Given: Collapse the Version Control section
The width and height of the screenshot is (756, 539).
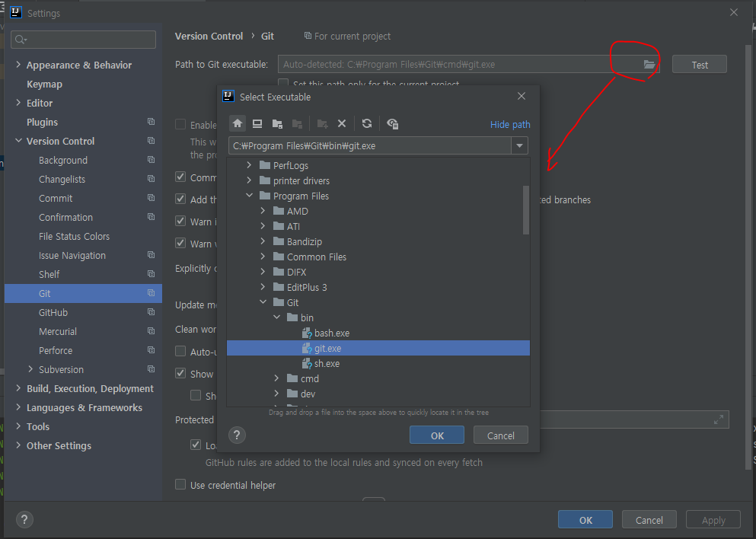Looking at the screenshot, I should coord(18,141).
